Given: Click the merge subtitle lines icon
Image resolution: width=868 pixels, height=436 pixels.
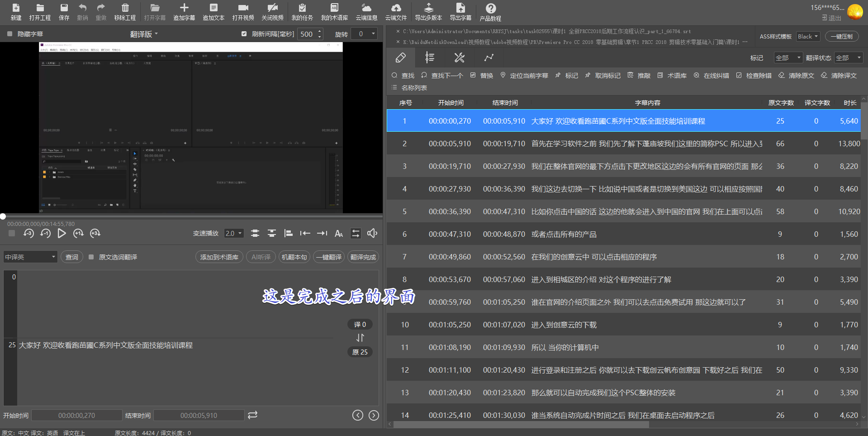Looking at the screenshot, I should click(x=255, y=233).
